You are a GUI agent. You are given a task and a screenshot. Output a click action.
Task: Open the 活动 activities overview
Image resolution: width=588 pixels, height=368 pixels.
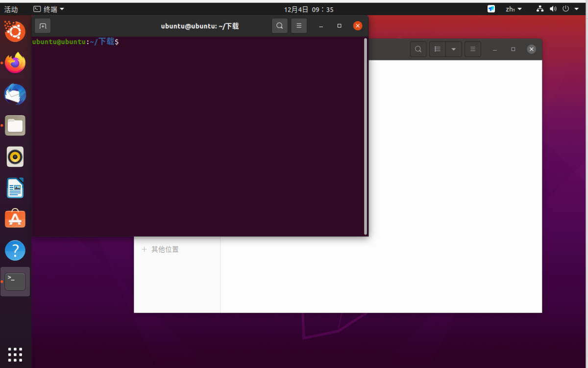click(x=11, y=9)
